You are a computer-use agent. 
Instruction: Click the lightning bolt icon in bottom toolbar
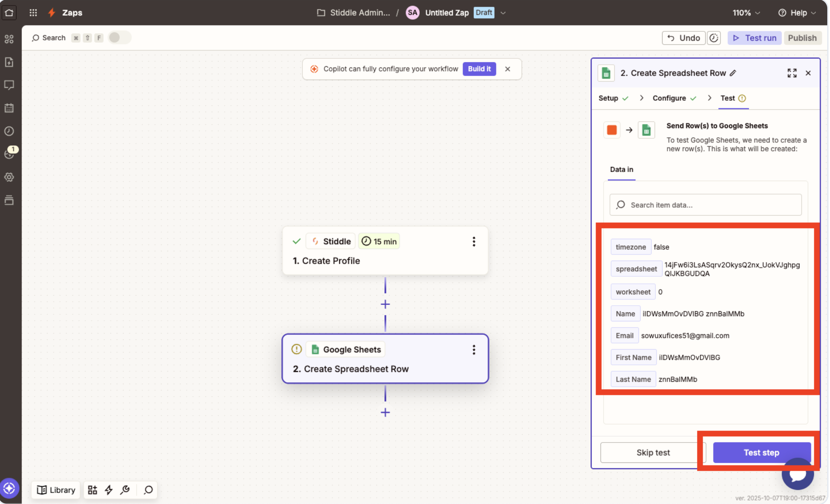[x=109, y=490]
